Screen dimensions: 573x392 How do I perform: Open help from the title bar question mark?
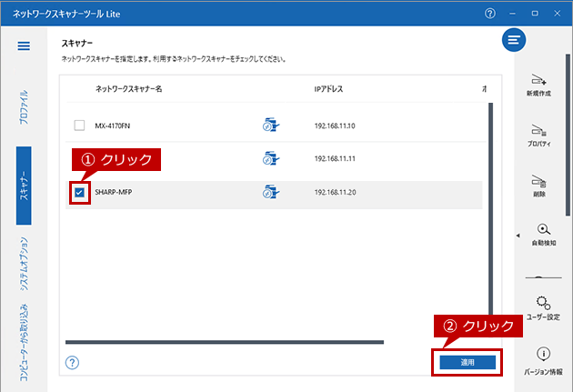[490, 14]
